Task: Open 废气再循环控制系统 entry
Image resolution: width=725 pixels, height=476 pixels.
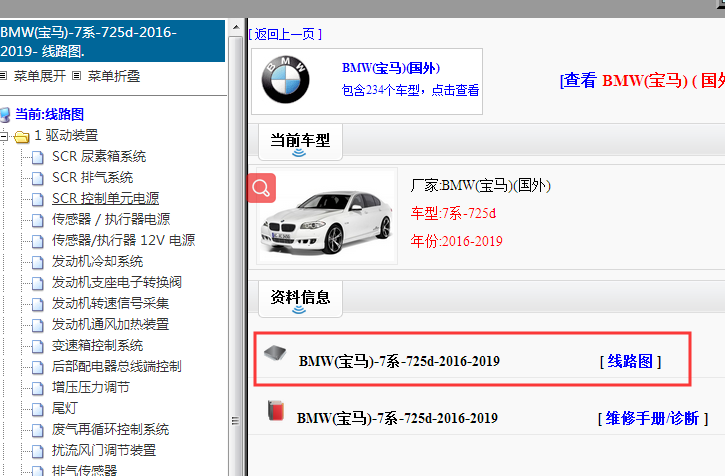Action: tap(111, 429)
